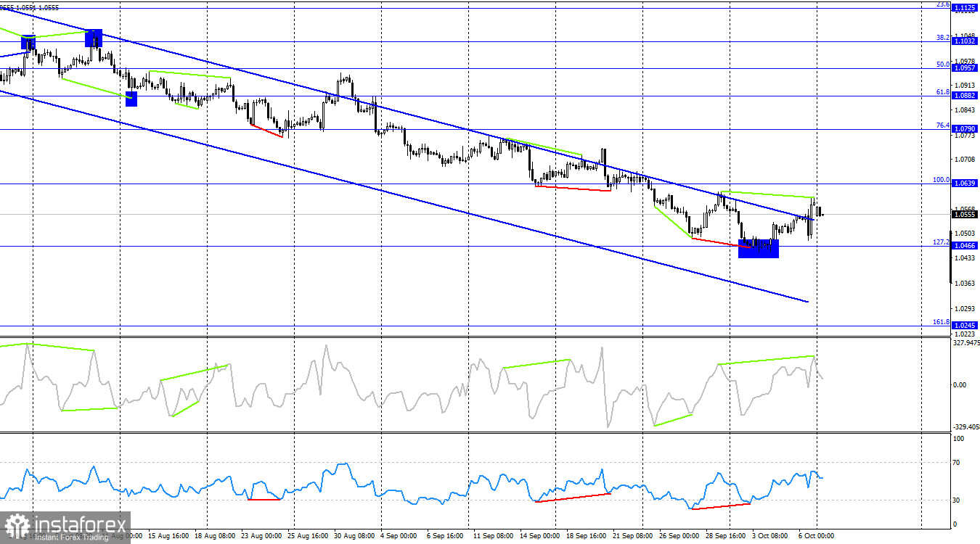Select the 30 level on RSI scale
This screenshot has width=980, height=544.
point(957,500)
